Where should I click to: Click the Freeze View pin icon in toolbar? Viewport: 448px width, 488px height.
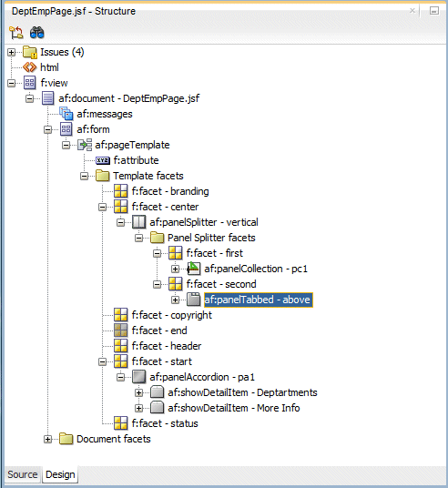(15, 33)
